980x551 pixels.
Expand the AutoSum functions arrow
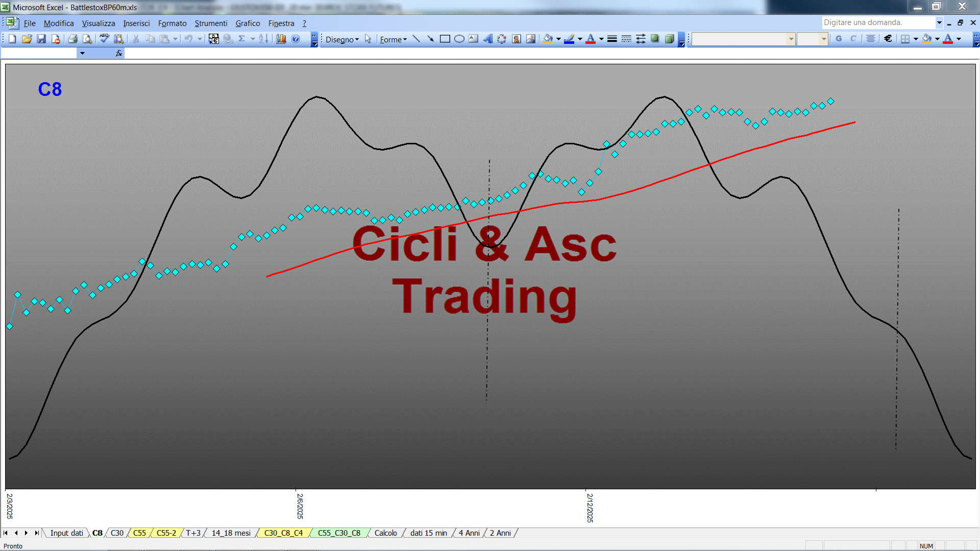252,39
